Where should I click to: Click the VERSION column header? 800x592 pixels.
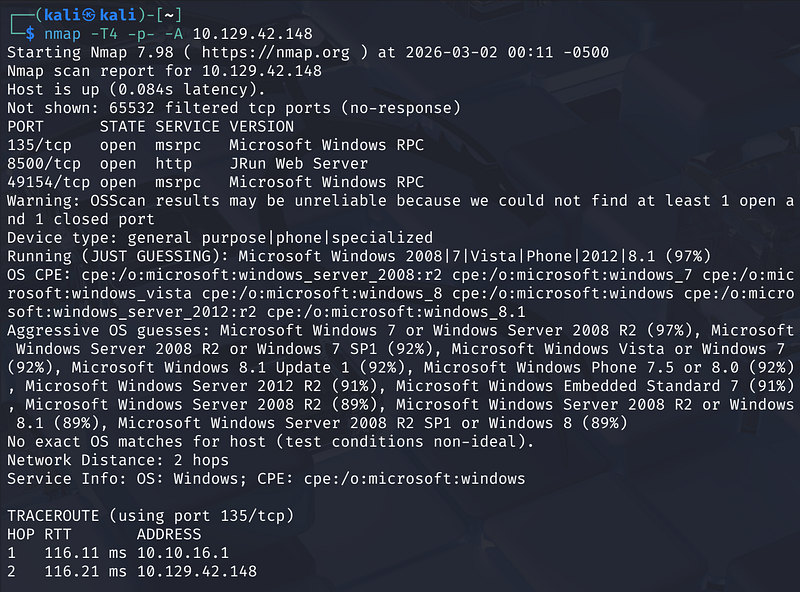coord(261,126)
